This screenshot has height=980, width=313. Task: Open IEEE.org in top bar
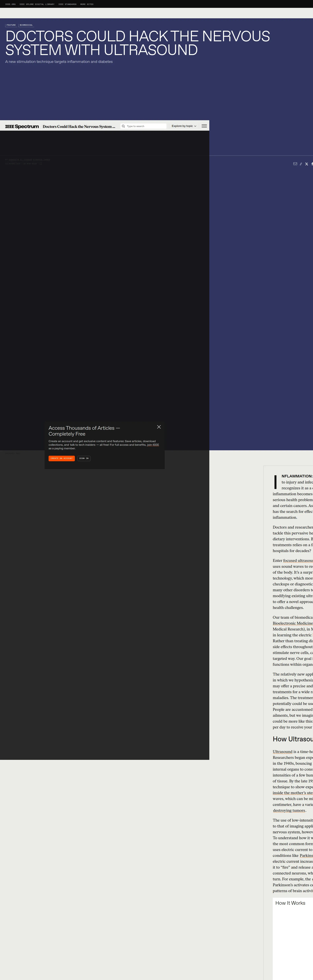point(10,4)
